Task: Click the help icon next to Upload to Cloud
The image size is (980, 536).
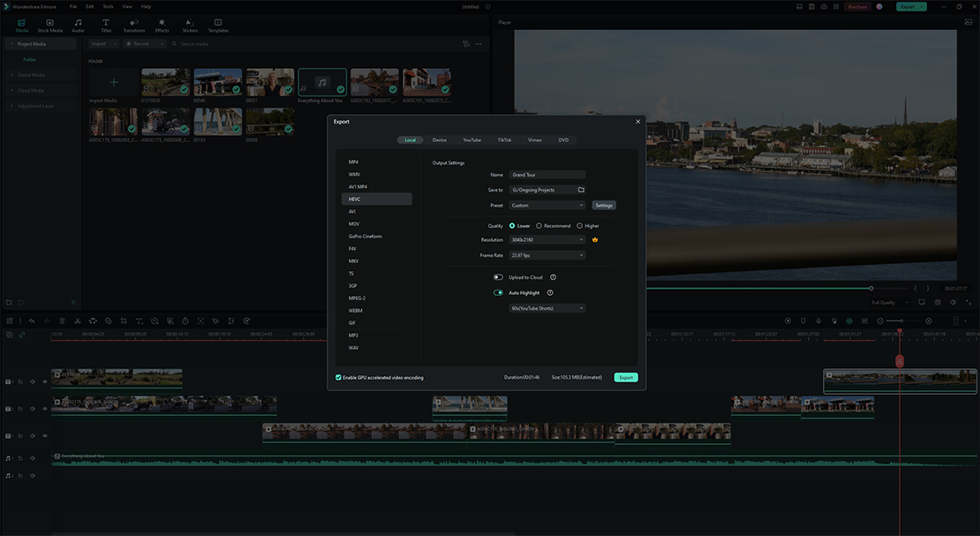Action: point(553,277)
